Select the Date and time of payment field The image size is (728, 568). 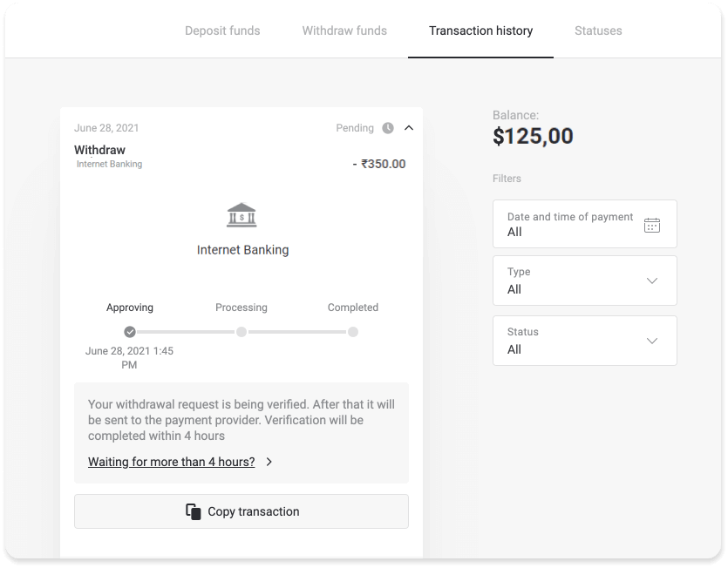[x=571, y=224]
